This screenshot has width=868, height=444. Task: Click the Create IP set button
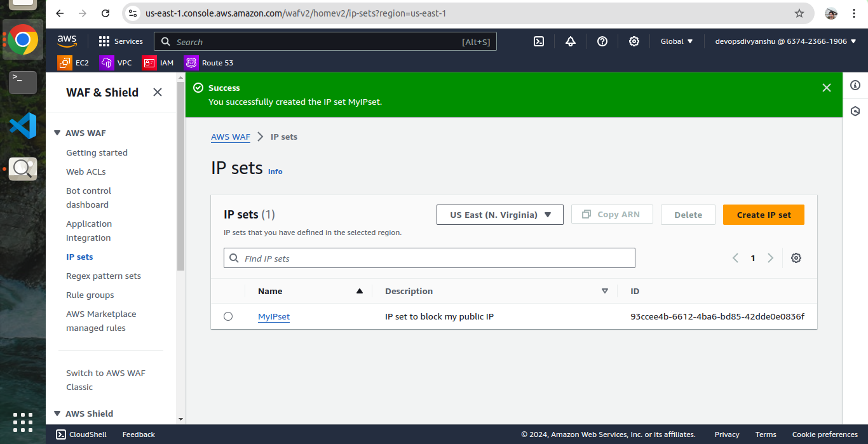tap(763, 215)
